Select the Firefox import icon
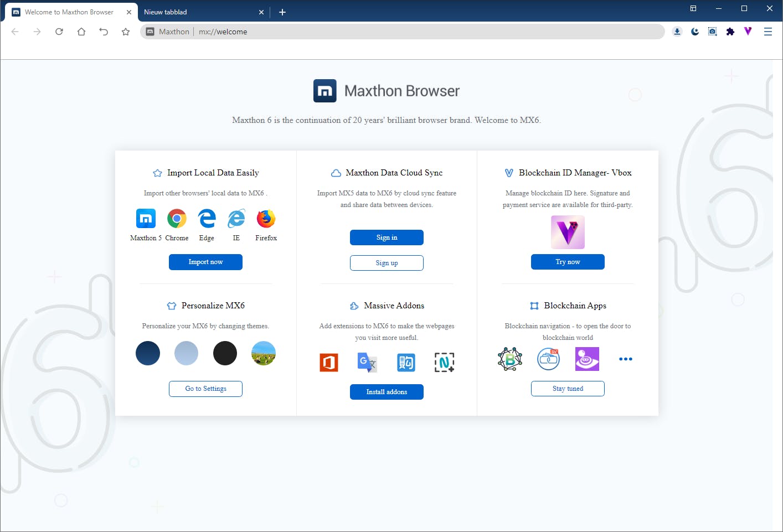783x532 pixels. pyautogui.click(x=266, y=219)
